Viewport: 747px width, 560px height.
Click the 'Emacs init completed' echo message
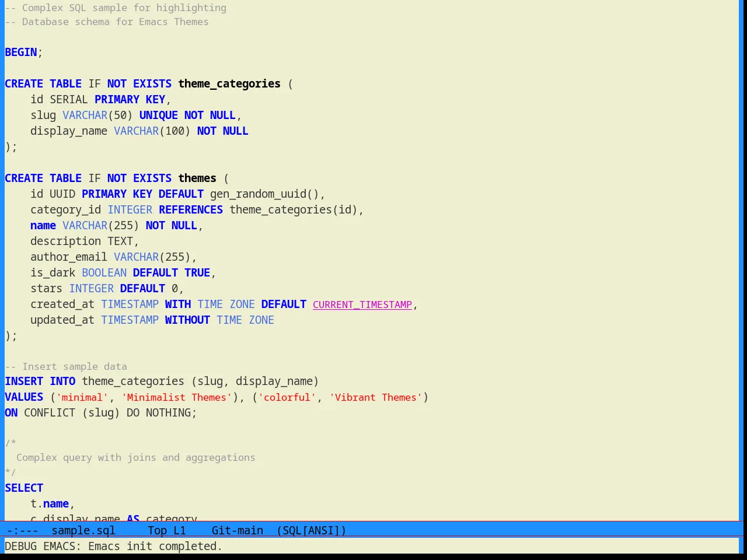[x=155, y=547]
